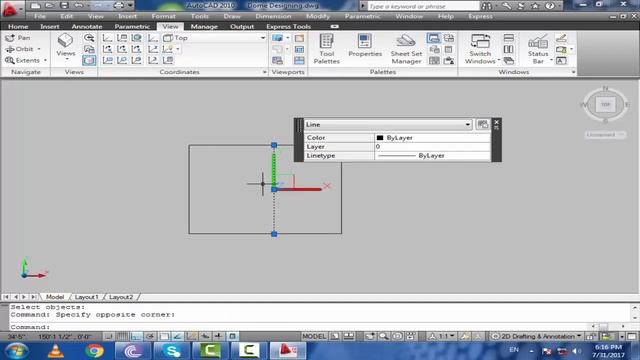Toggle ortho mode in status bar
This screenshot has width=640, height=360.
click(136, 336)
